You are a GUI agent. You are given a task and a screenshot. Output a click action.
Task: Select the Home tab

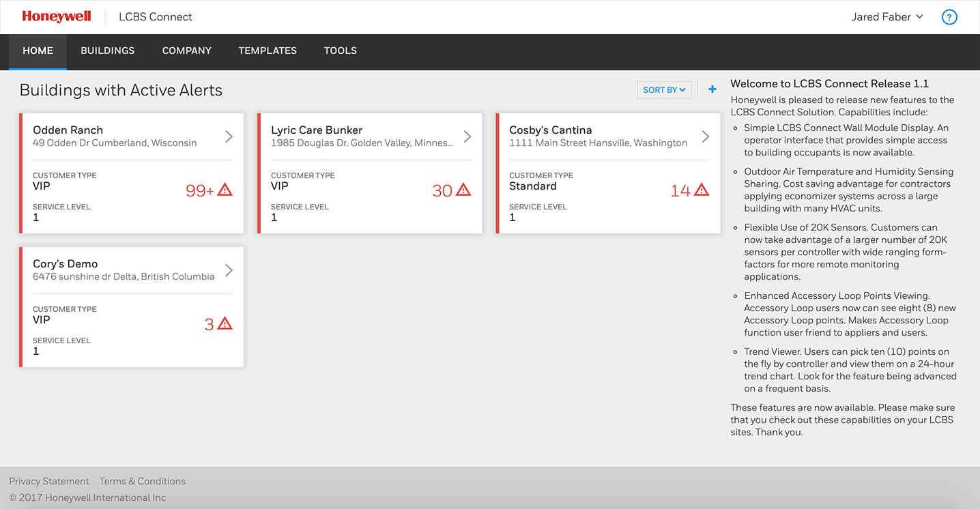(38, 51)
